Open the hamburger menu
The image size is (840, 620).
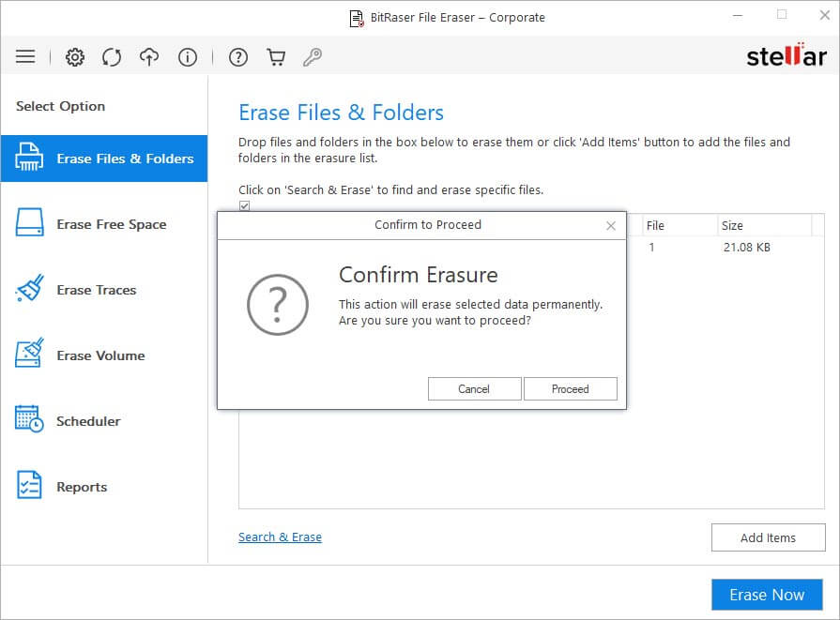(x=25, y=57)
